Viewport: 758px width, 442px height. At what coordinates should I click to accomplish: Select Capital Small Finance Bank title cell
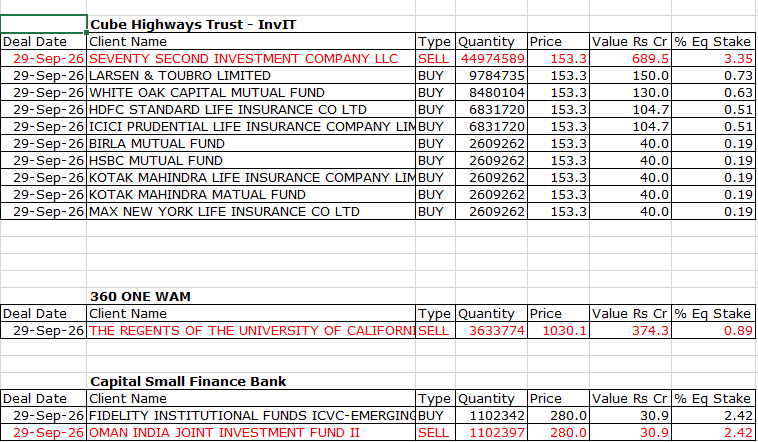click(x=251, y=381)
